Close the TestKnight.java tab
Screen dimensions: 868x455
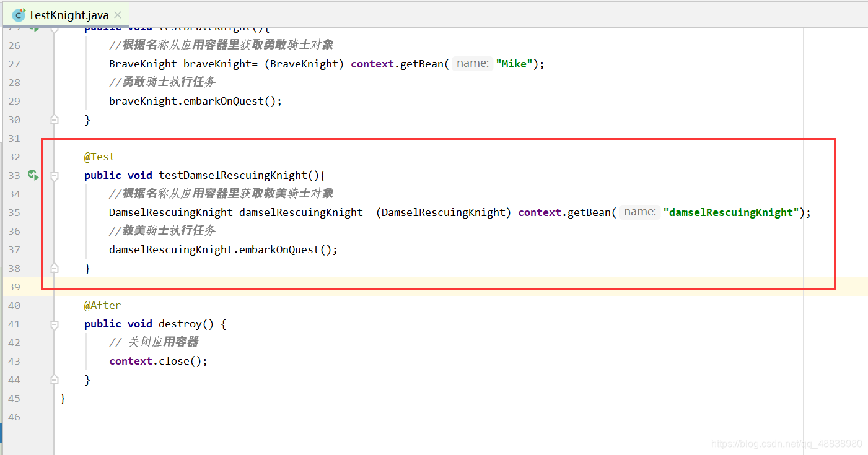118,15
